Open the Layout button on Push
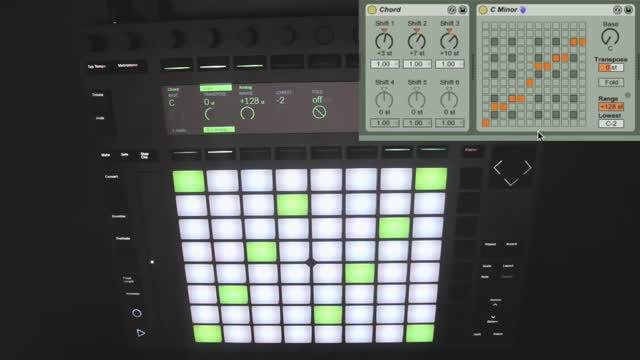The width and height of the screenshot is (640, 360). [x=508, y=266]
